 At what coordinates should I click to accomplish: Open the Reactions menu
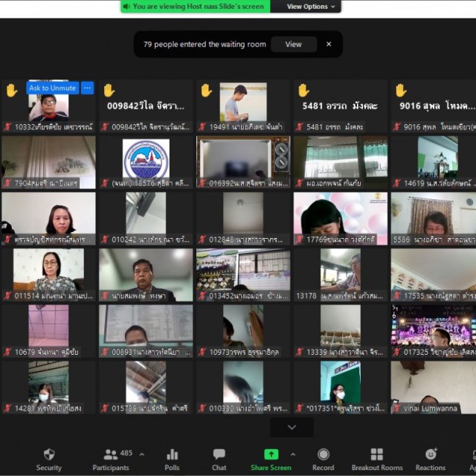(431, 460)
